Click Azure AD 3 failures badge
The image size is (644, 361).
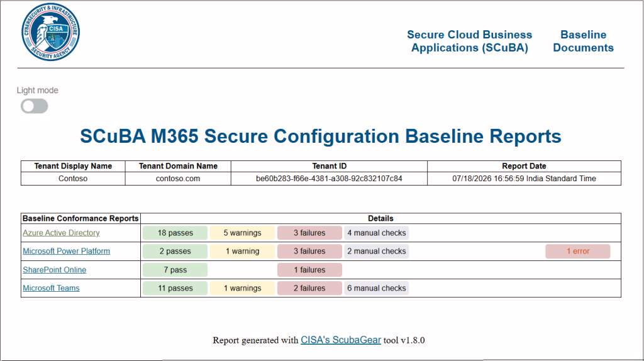[x=309, y=233]
